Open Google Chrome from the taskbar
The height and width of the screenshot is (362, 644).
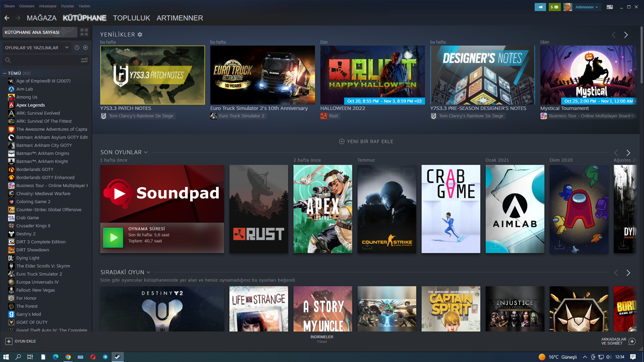pos(68,357)
